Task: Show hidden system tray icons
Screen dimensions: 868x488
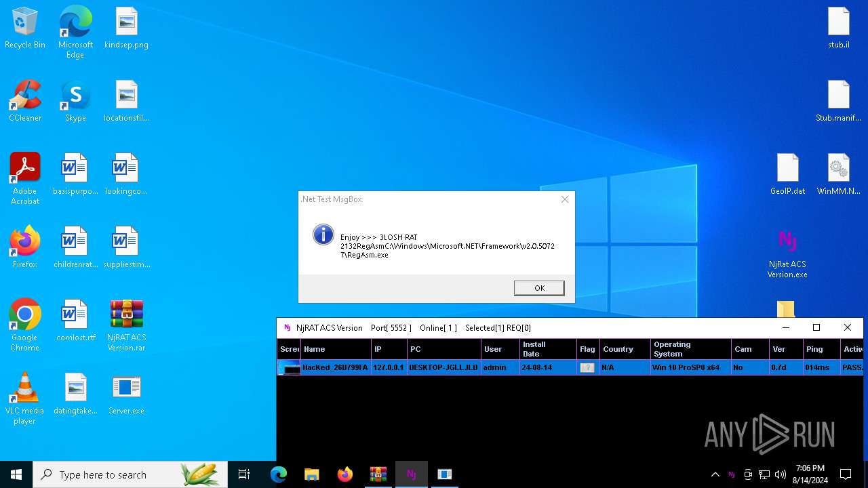Action: tap(715, 474)
